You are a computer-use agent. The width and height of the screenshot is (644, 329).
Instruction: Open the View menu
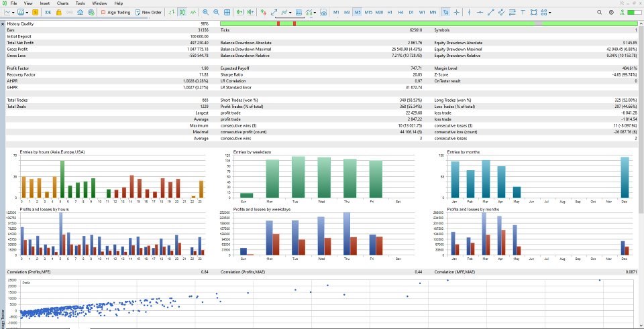coord(28,3)
